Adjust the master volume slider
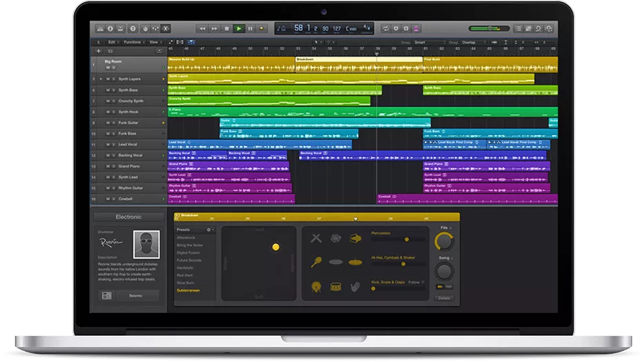The width and height of the screenshot is (644, 362). point(489,29)
